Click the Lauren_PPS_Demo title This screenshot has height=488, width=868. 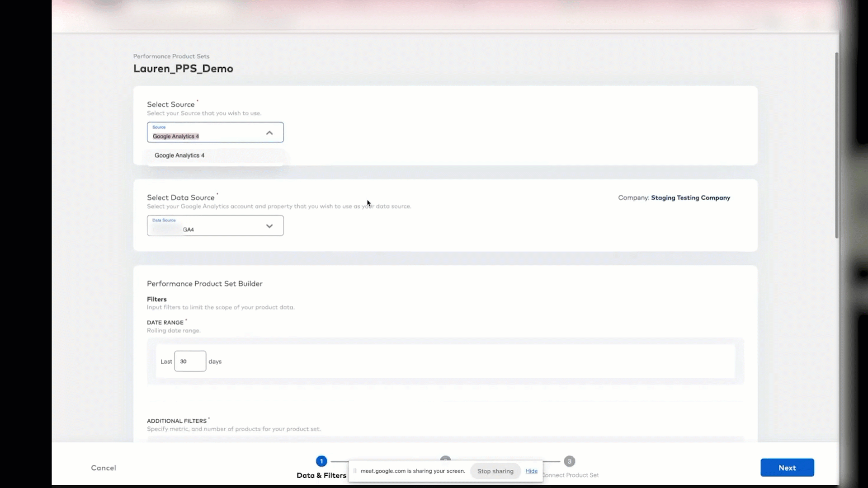183,69
